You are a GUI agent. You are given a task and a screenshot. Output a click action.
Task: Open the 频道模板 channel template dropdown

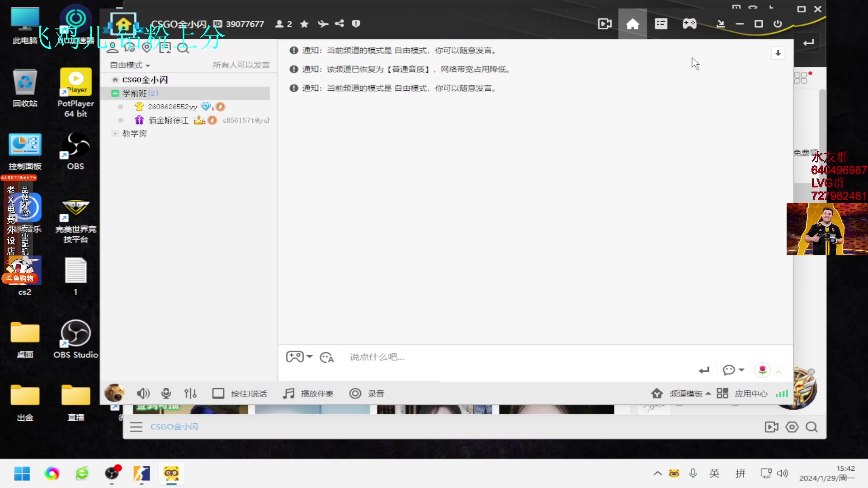(x=686, y=394)
